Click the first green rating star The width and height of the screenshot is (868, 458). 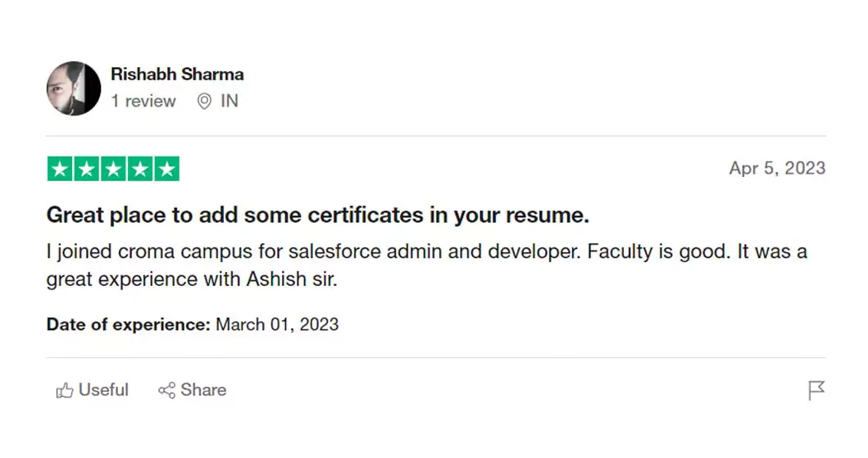[x=60, y=169]
